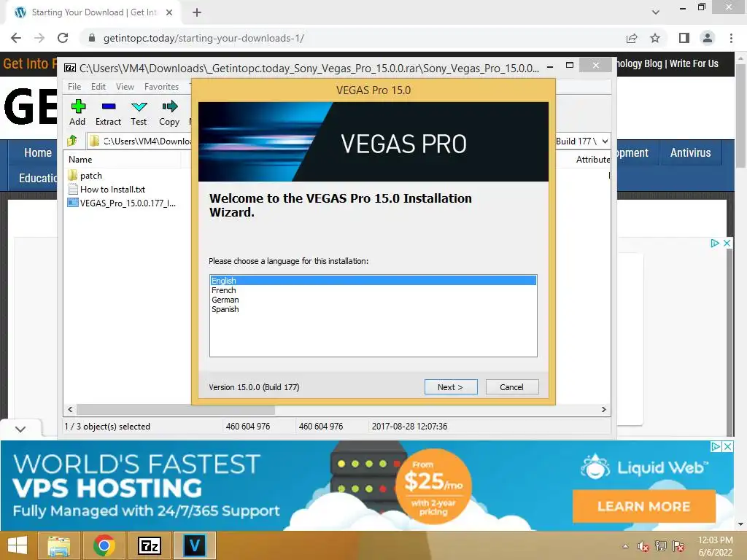
Task: Click the Chrome address bar URL
Action: tap(204, 38)
